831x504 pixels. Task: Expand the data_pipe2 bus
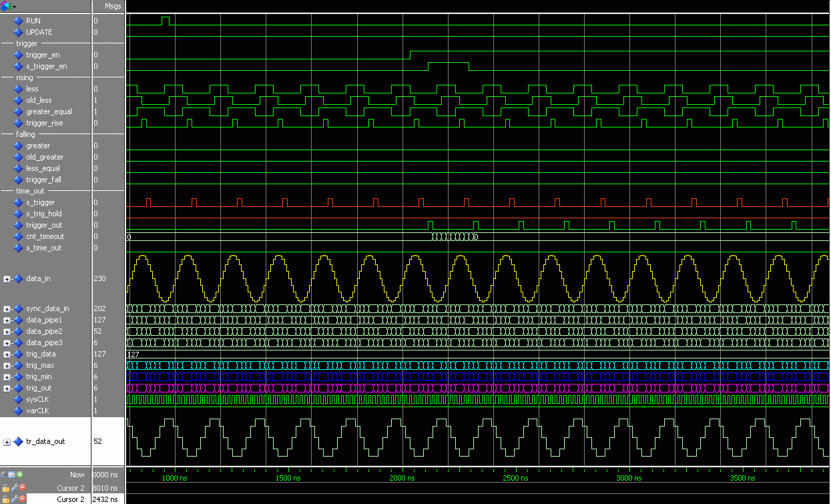[x=7, y=332]
